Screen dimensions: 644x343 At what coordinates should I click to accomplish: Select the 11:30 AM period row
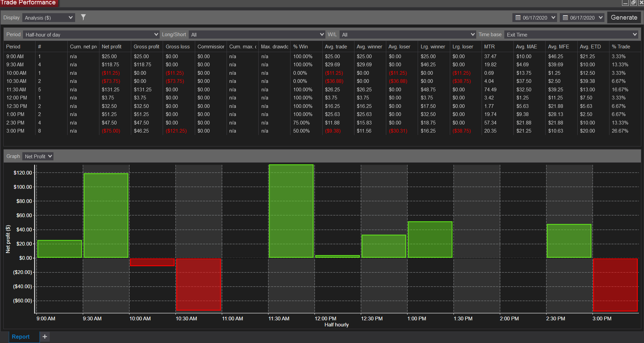pyautogui.click(x=322, y=90)
